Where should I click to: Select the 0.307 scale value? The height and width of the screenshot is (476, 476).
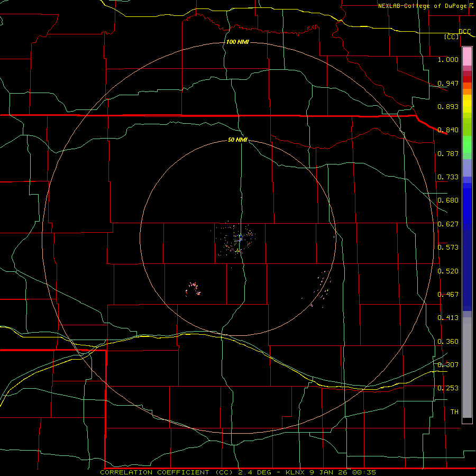click(448, 365)
